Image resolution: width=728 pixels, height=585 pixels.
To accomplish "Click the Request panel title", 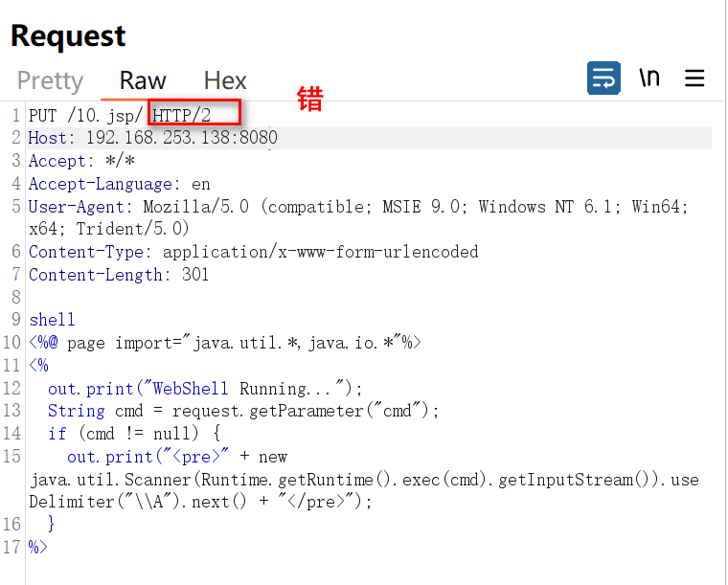I will click(68, 36).
